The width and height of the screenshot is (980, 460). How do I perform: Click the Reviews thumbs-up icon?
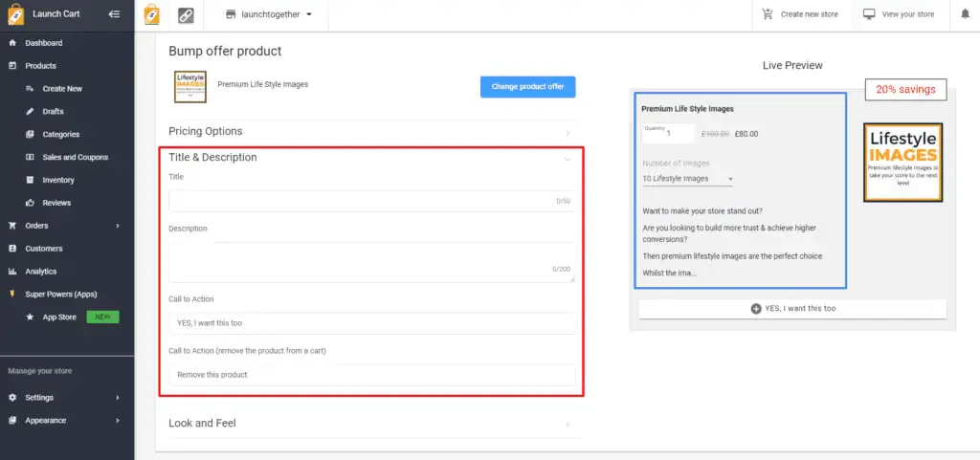pyautogui.click(x=30, y=203)
